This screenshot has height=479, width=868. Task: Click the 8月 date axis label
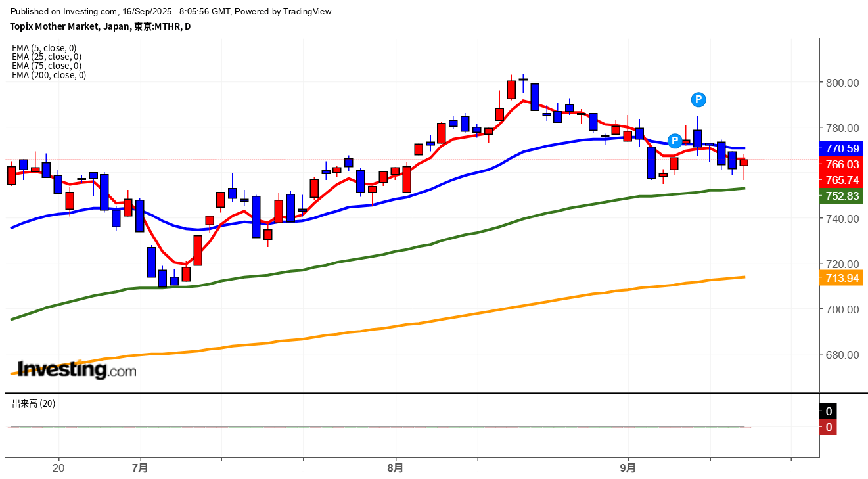pyautogui.click(x=396, y=468)
